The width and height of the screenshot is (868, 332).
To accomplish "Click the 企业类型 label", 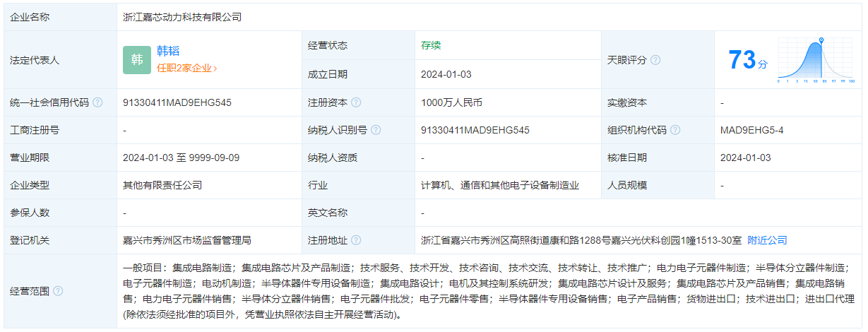I will click(x=30, y=185).
